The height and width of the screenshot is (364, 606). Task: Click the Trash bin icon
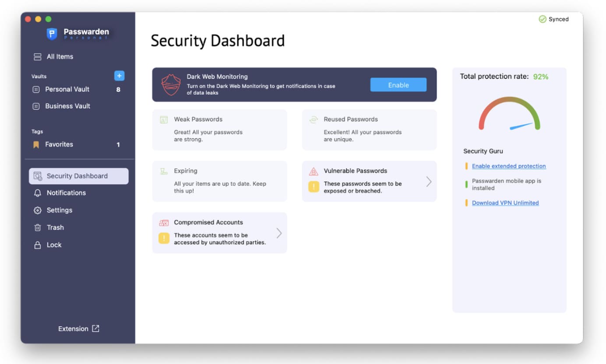[x=38, y=227]
